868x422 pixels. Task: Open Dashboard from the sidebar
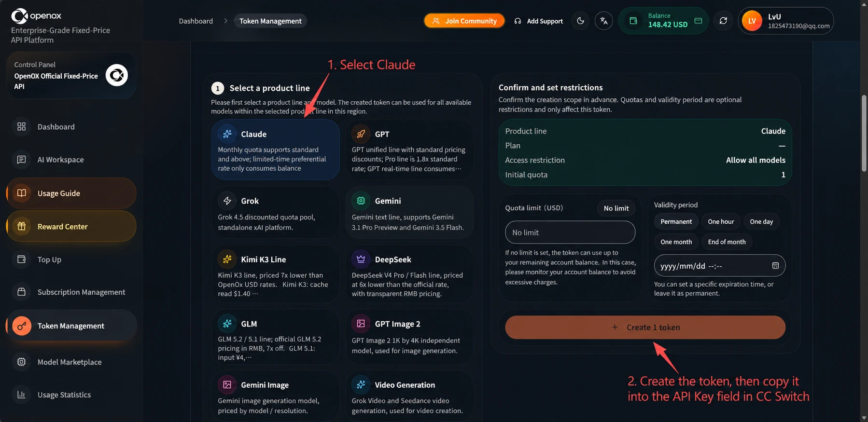(x=71, y=126)
